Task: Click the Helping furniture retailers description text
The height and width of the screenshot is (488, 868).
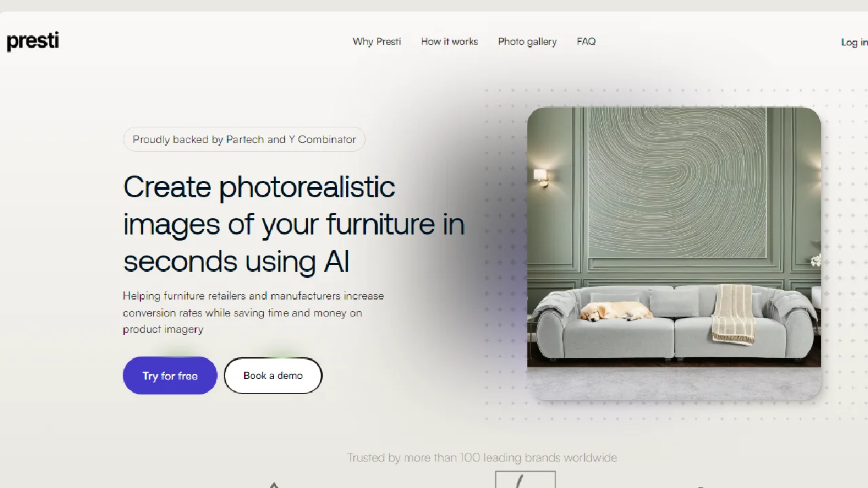Action: (x=254, y=312)
